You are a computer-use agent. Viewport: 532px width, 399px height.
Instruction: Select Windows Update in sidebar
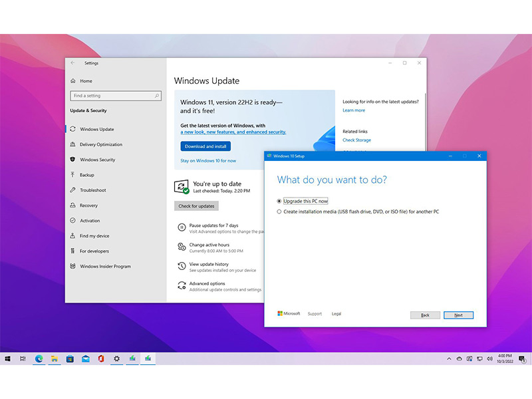click(96, 129)
